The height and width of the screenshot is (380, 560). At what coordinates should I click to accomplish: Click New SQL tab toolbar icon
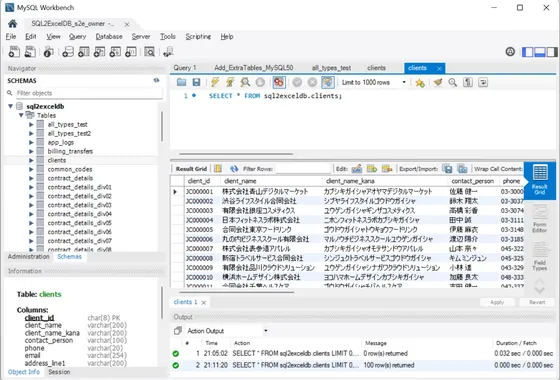[x=14, y=52]
